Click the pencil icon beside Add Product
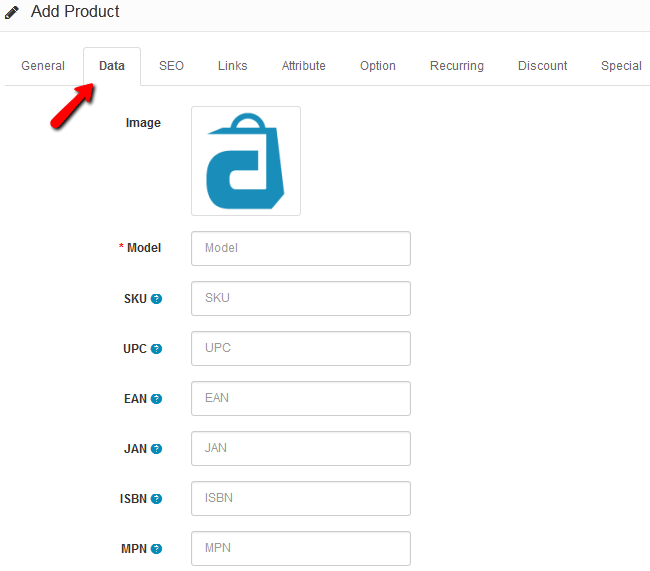The height and width of the screenshot is (571, 650). (x=12, y=12)
